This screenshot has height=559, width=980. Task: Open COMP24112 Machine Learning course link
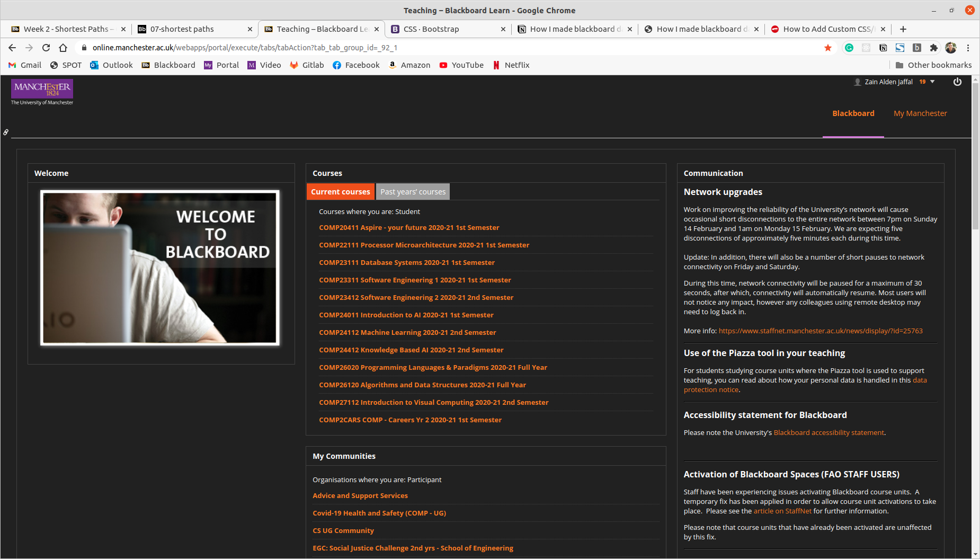tap(407, 332)
